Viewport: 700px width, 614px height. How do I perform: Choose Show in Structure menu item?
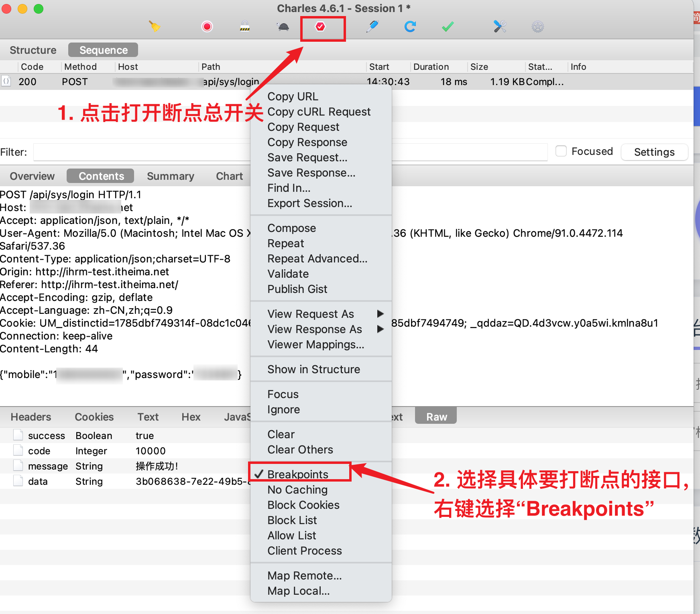tap(321, 369)
